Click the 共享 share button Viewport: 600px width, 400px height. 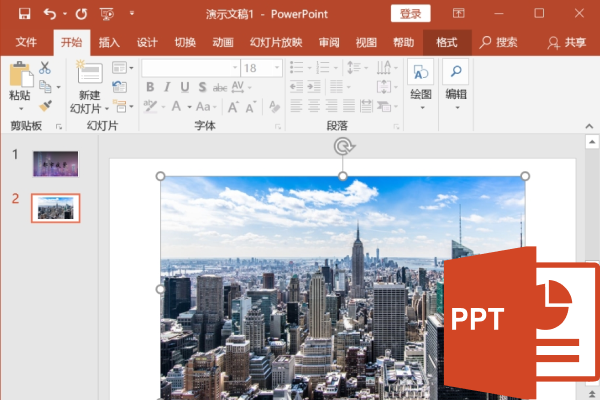[x=566, y=42]
